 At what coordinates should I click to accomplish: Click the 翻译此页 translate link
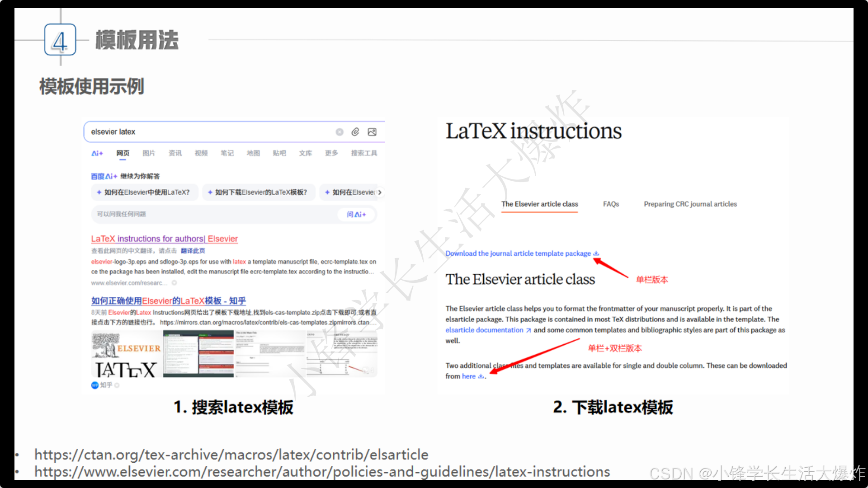pyautogui.click(x=193, y=251)
